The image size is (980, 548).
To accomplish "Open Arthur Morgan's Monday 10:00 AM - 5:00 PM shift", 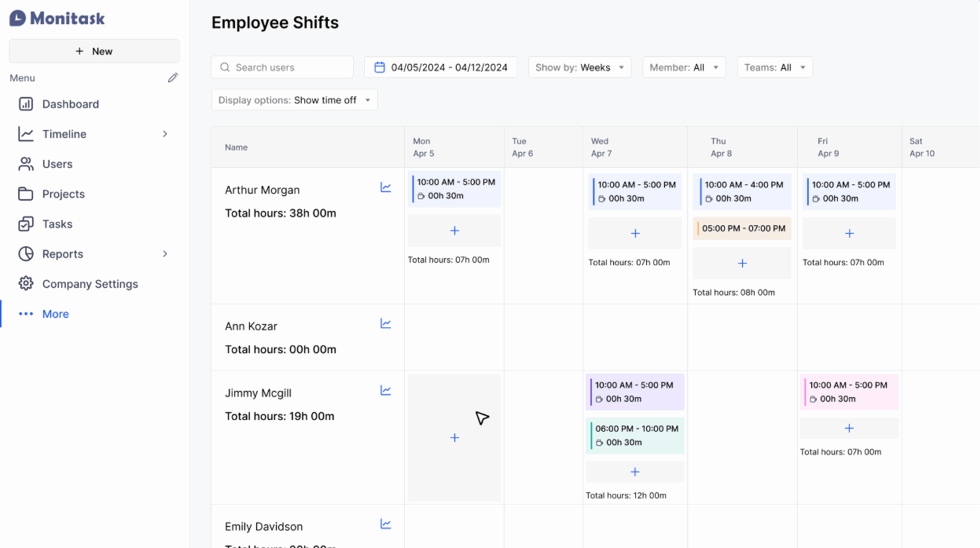I will 454,189.
